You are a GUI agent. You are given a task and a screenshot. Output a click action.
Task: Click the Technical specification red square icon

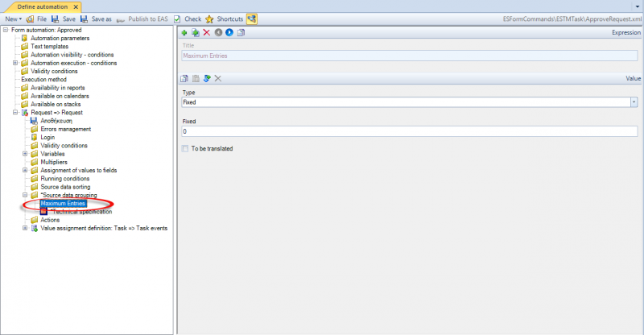point(44,211)
